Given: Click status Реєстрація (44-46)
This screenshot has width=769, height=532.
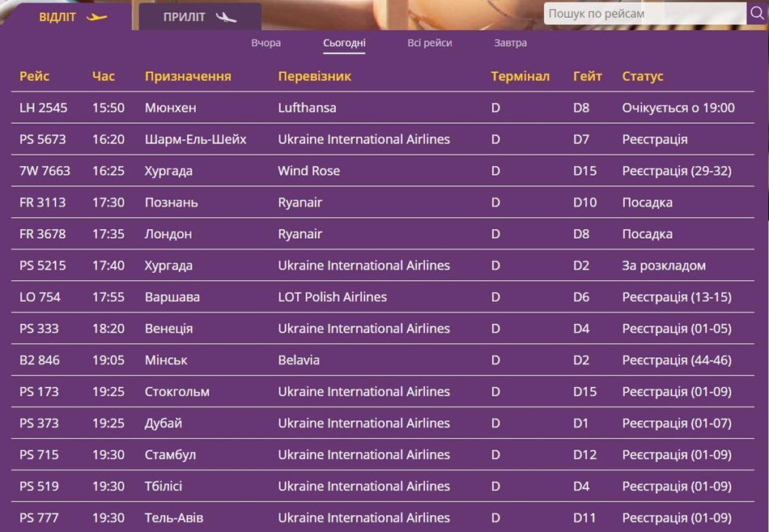Looking at the screenshot, I should coord(677,360).
